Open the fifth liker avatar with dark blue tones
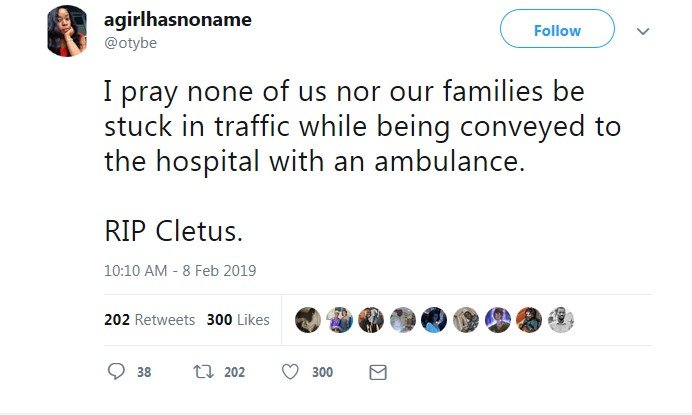The width and height of the screenshot is (692, 415). point(434,320)
